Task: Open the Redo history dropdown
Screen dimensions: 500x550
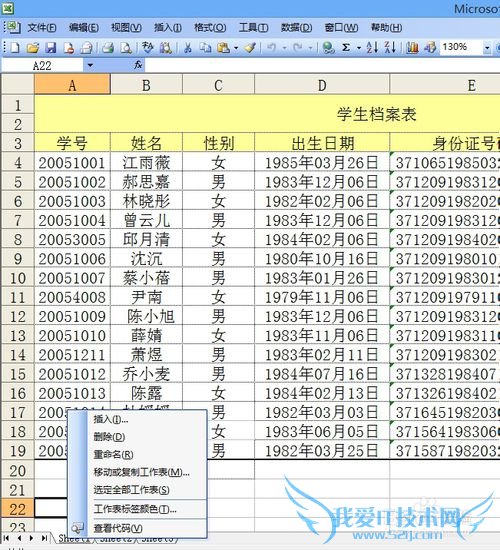Action: [310, 48]
